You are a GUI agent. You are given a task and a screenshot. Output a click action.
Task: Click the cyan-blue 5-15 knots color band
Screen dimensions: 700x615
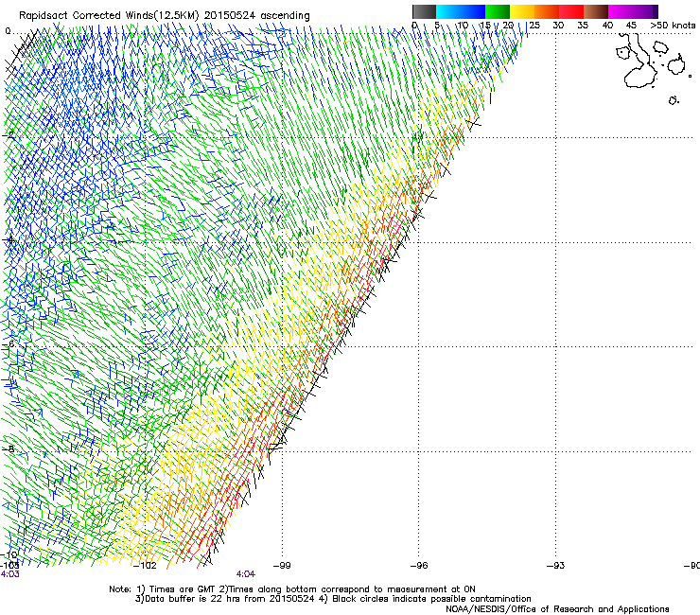point(461,11)
